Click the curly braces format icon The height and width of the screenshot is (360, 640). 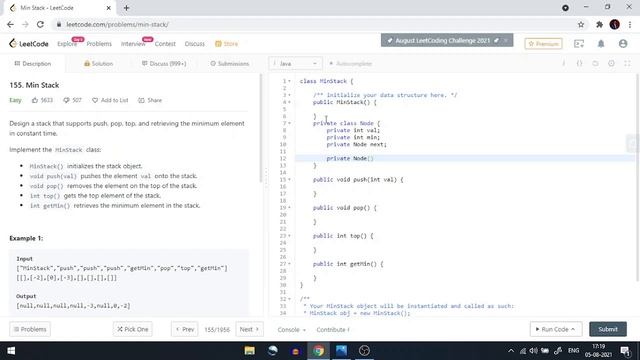[x=579, y=63]
